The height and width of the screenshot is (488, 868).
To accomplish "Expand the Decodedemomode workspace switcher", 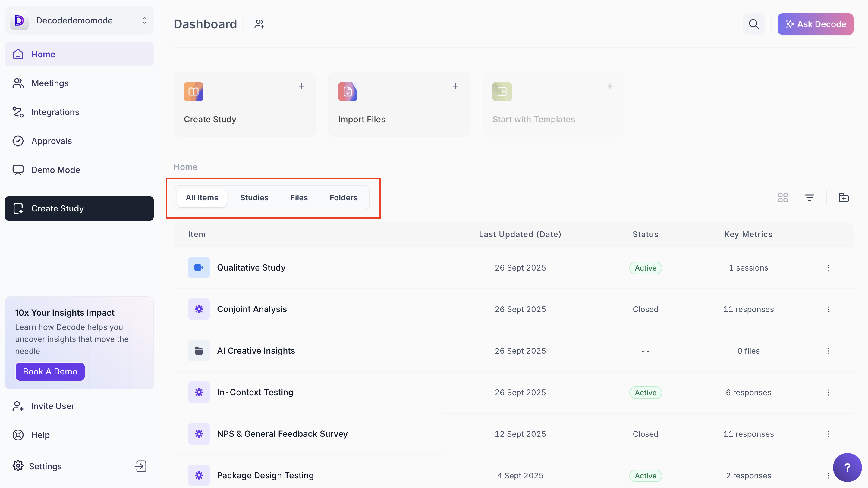I will [x=145, y=20].
